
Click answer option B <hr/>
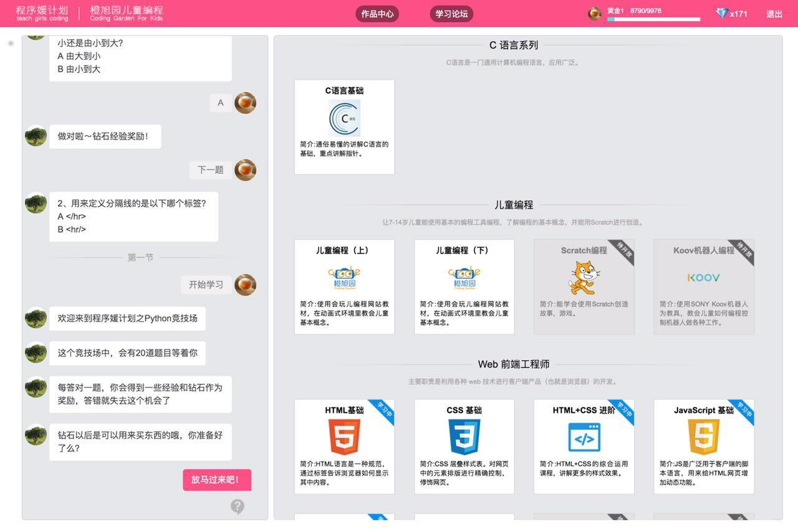pos(72,229)
